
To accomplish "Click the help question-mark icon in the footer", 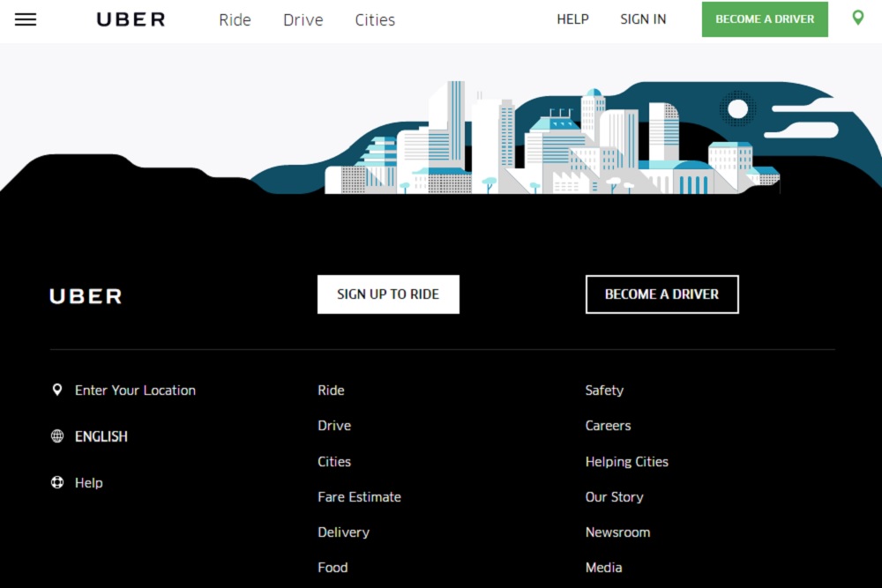I will (x=57, y=482).
